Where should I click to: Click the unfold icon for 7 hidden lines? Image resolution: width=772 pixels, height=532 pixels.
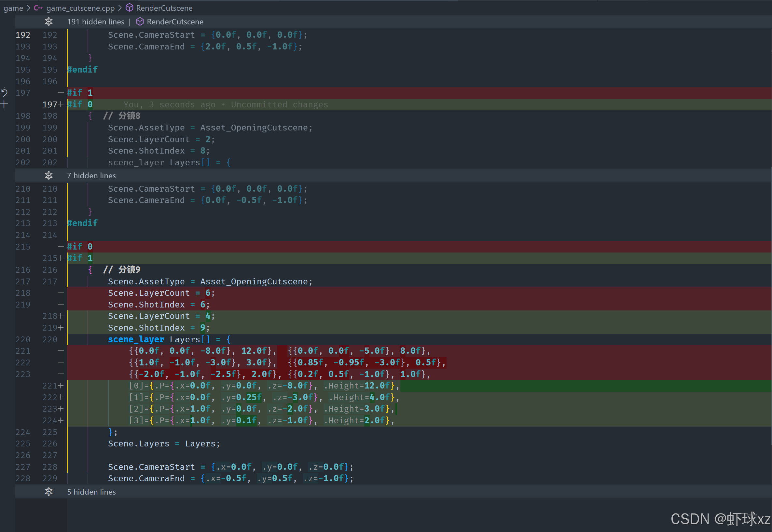[49, 175]
